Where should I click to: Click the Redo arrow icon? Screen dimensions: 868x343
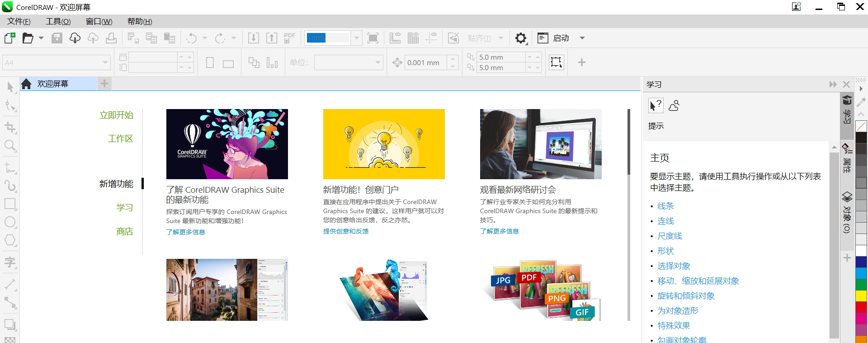(x=220, y=38)
